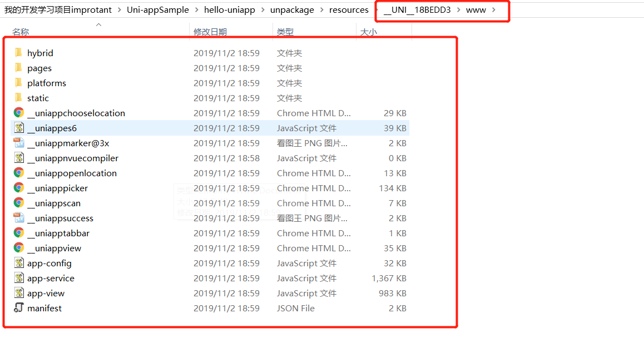Expand chevron after unpackage breadcrumb

click(x=321, y=10)
